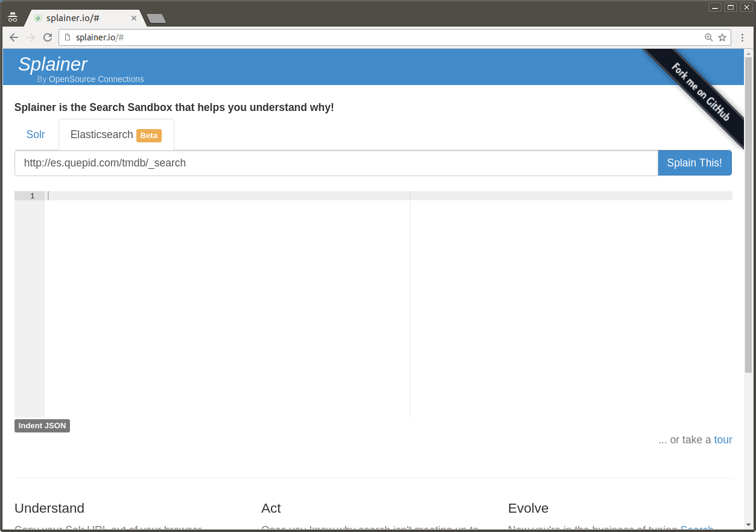Focus the Elasticsearch URL input field
The height and width of the screenshot is (532, 756).
pos(336,163)
